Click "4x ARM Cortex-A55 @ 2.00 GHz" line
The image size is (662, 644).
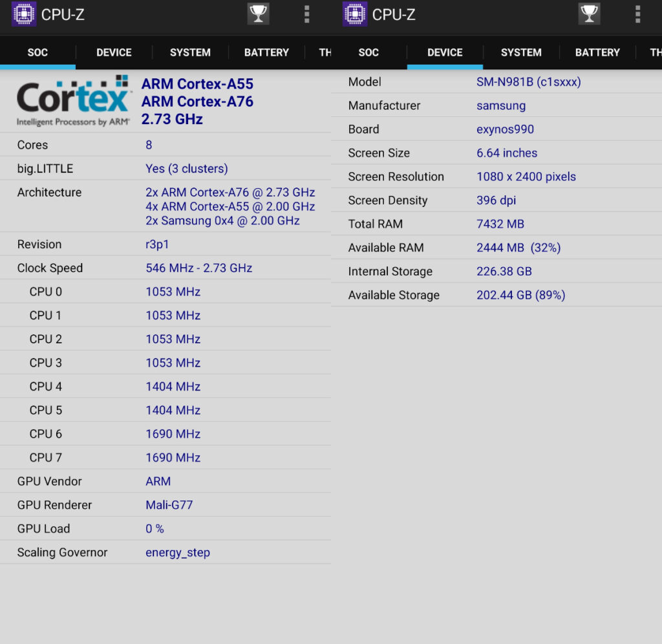[230, 206]
